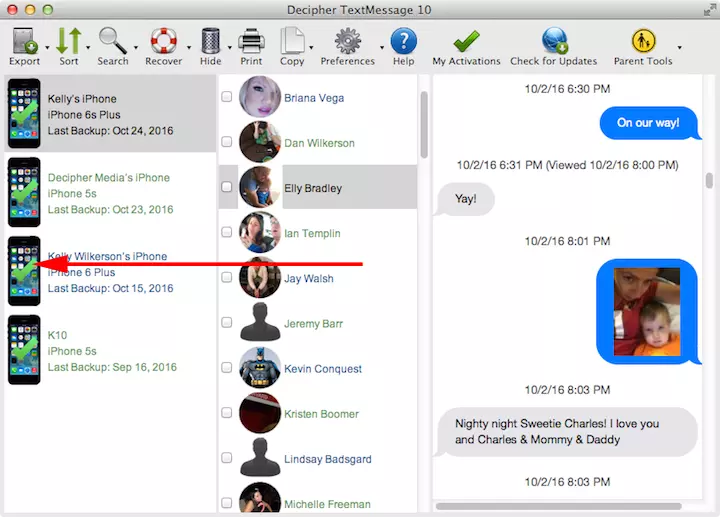720x517 pixels.
Task: Toggle the checkbox for Kevin Conquest
Action: 227,368
